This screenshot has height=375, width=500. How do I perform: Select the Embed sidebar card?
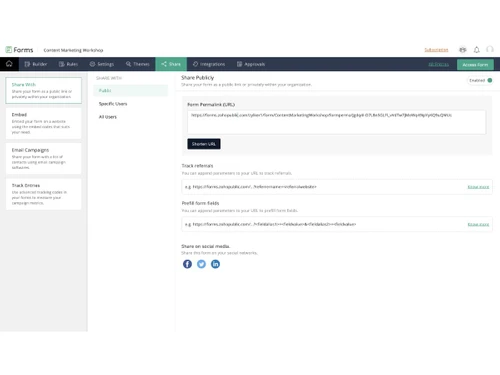click(x=43, y=123)
